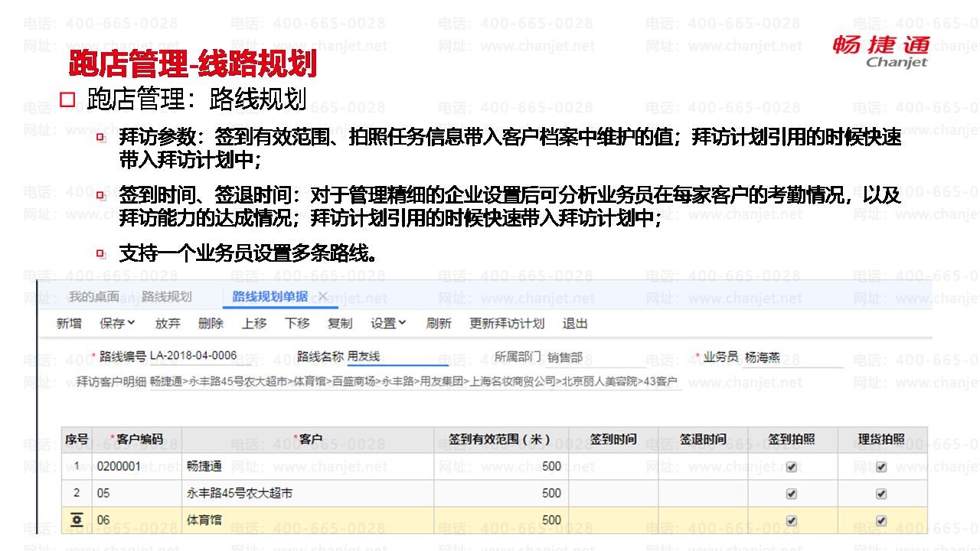Uncheck 签到拍照 for customer 畅捷通
The height and width of the screenshot is (551, 980).
coord(792,467)
